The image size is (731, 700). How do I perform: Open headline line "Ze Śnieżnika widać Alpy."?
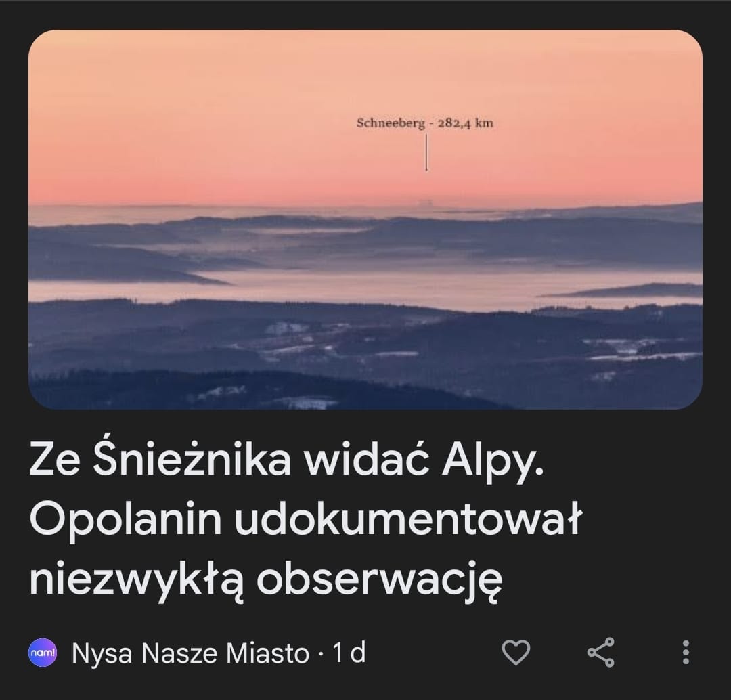point(287,460)
